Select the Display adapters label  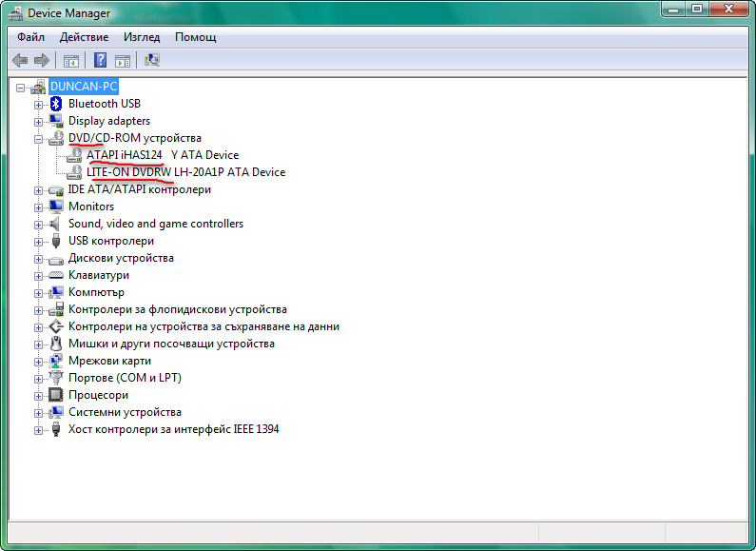click(109, 121)
